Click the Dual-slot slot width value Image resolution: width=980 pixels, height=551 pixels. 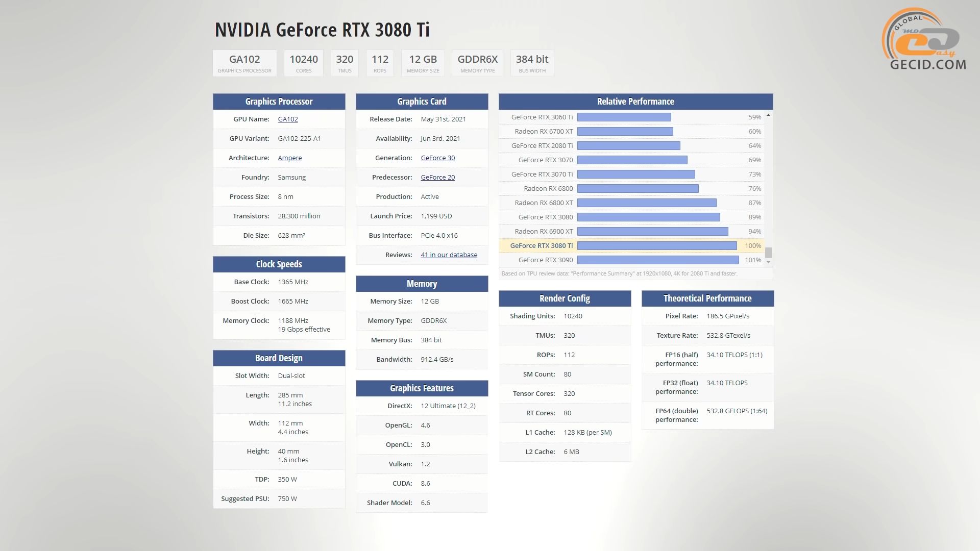(x=291, y=375)
